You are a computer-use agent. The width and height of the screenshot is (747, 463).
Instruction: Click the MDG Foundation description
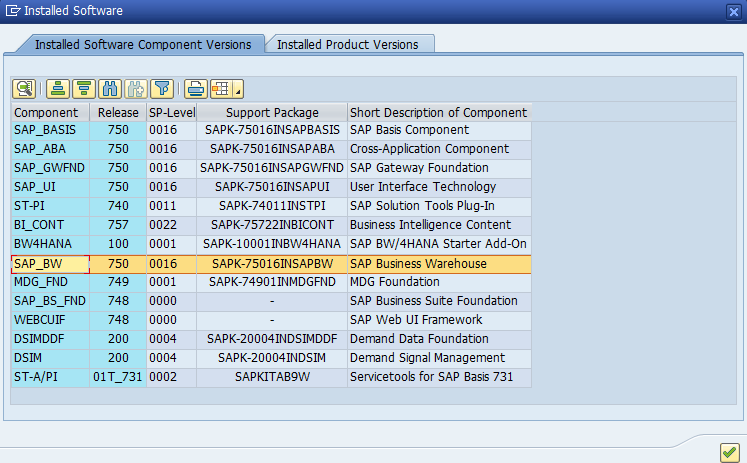(439, 282)
